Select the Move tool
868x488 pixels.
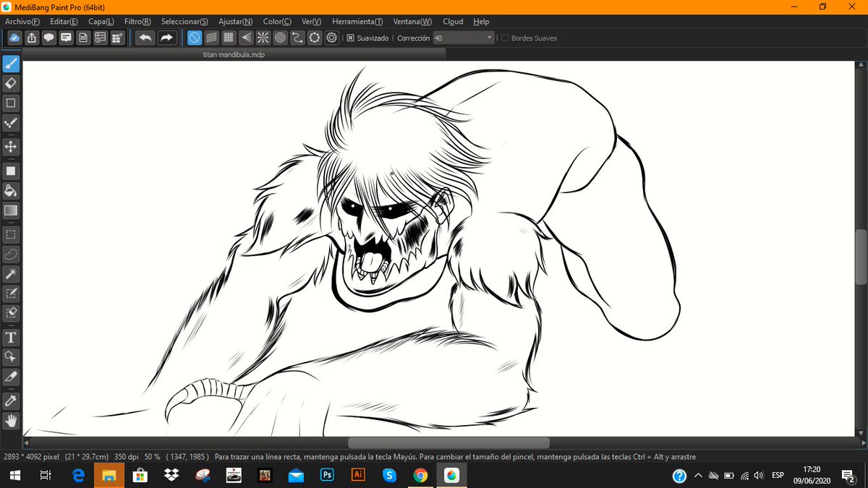11,147
